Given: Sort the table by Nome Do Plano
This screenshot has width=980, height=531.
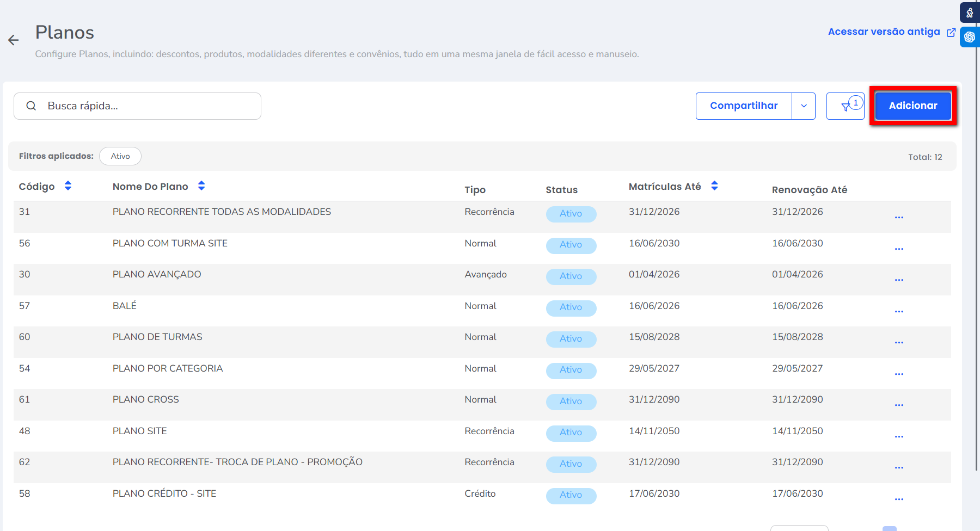Looking at the screenshot, I should pos(201,186).
